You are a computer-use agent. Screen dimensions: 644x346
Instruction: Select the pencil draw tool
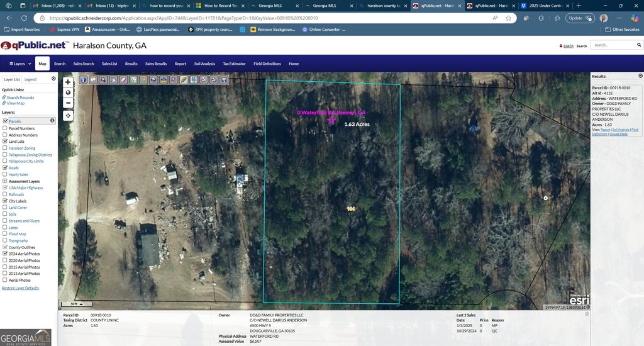(184, 80)
